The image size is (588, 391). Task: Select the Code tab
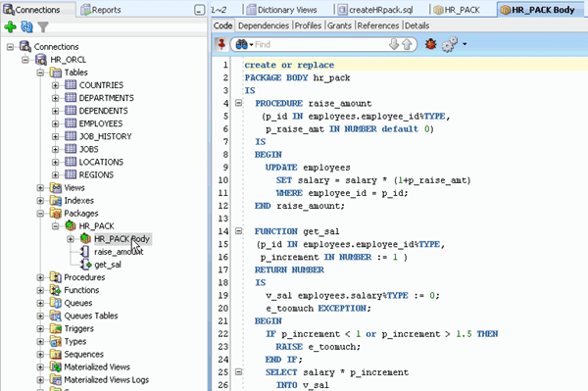(x=222, y=25)
